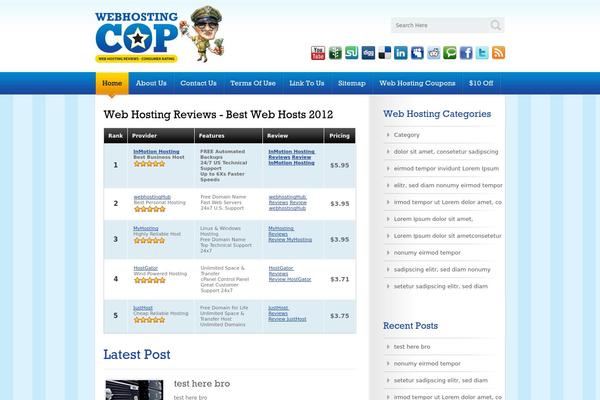Click the star rating for webhostinghub

tap(149, 209)
